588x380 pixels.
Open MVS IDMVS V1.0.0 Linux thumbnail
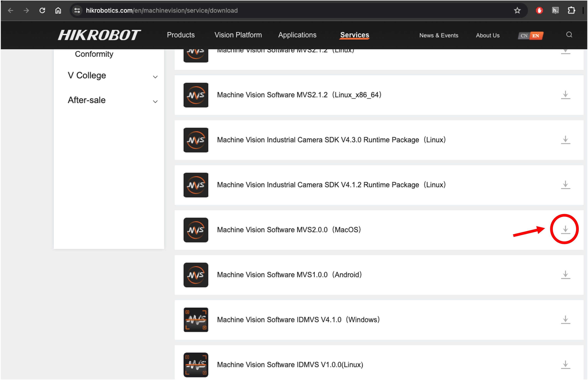(x=196, y=364)
